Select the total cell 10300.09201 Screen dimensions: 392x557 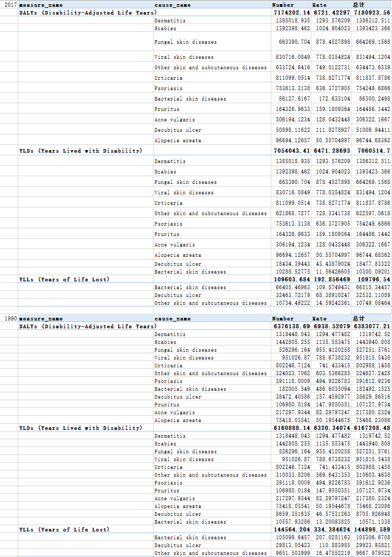[x=373, y=272]
